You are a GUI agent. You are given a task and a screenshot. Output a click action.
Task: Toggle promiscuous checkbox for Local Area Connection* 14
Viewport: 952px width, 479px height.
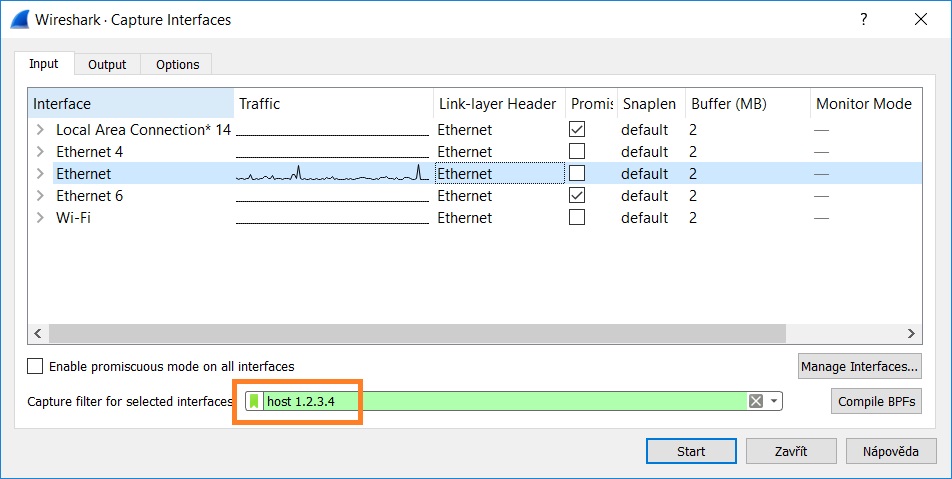(577, 129)
